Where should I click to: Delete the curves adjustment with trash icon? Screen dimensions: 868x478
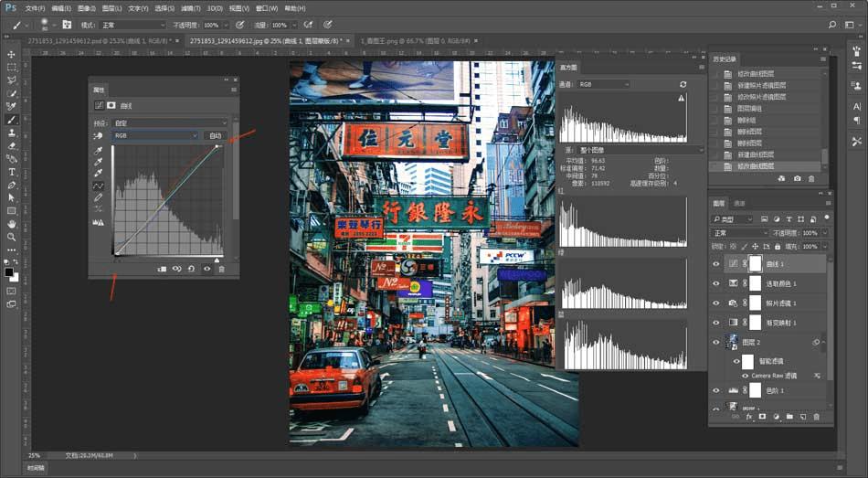(x=221, y=269)
